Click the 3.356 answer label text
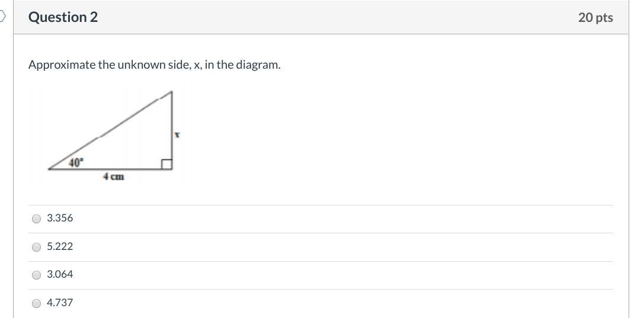Screen dimensions: 644x318 [x=60, y=218]
